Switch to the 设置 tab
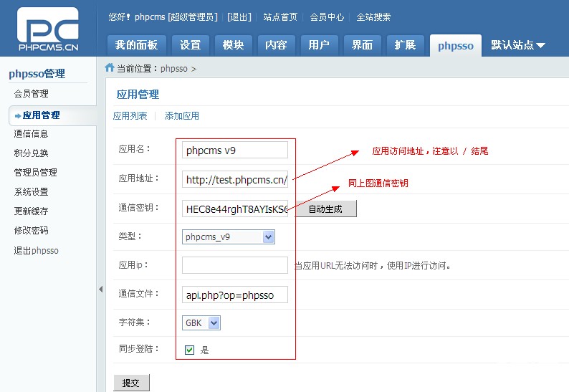Screen dimensions: 569x392 point(191,45)
